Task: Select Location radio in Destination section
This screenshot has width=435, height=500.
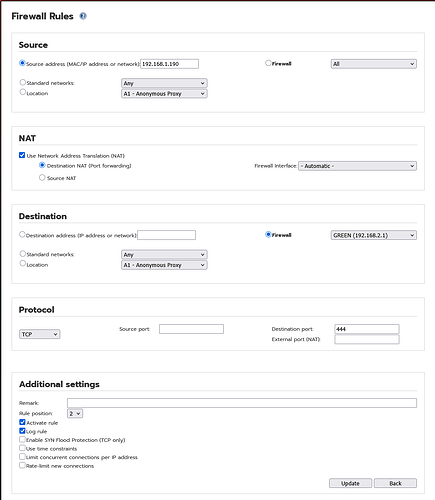Action: pyautogui.click(x=22, y=264)
